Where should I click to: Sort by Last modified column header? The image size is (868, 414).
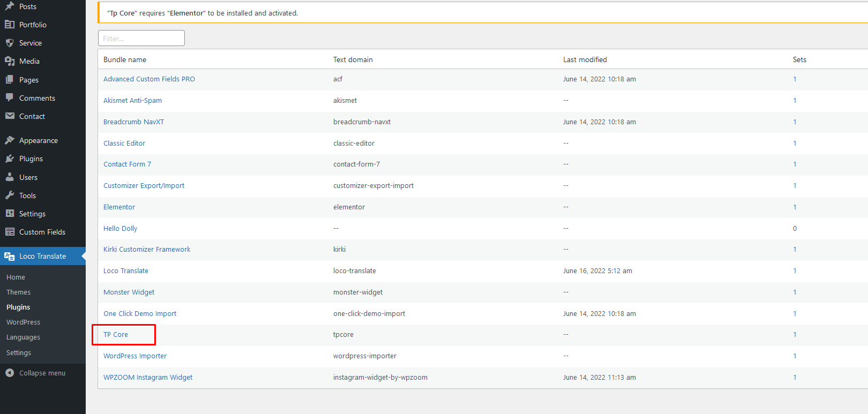[585, 59]
